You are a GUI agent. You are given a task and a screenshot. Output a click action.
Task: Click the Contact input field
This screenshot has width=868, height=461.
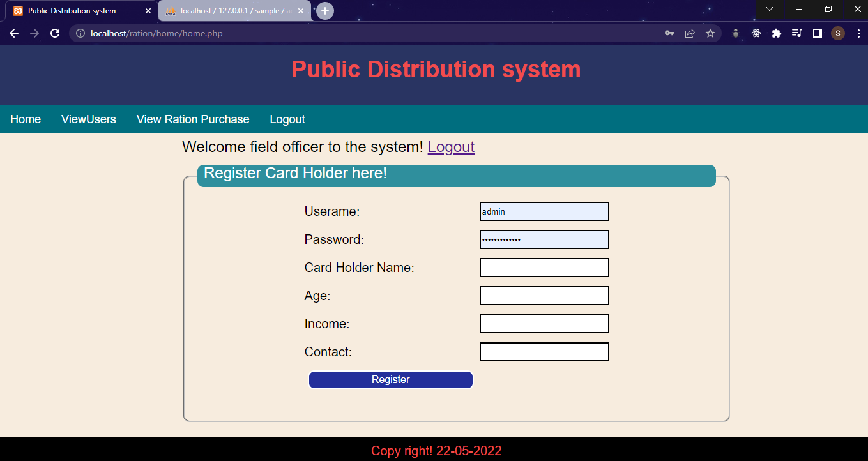(544, 352)
